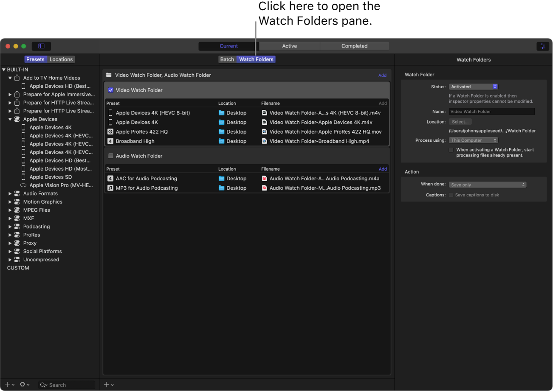Click the Search field below the sidebar
This screenshot has height=392, width=553.
pos(66,384)
